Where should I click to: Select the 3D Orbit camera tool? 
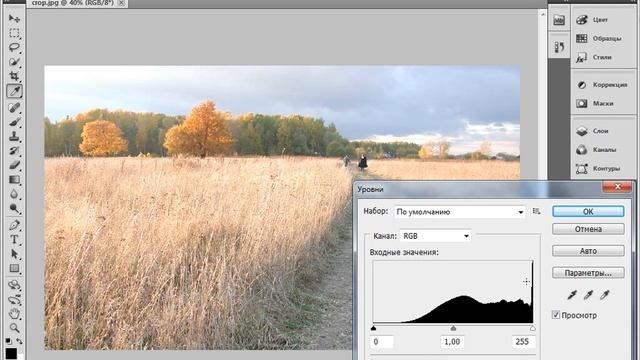coord(14,300)
